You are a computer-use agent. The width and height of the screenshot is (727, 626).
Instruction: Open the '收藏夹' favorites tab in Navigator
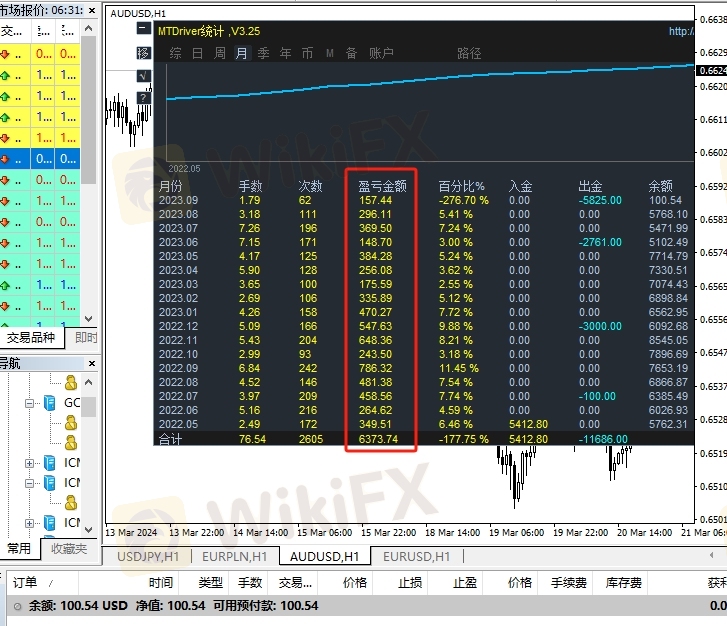tap(69, 548)
